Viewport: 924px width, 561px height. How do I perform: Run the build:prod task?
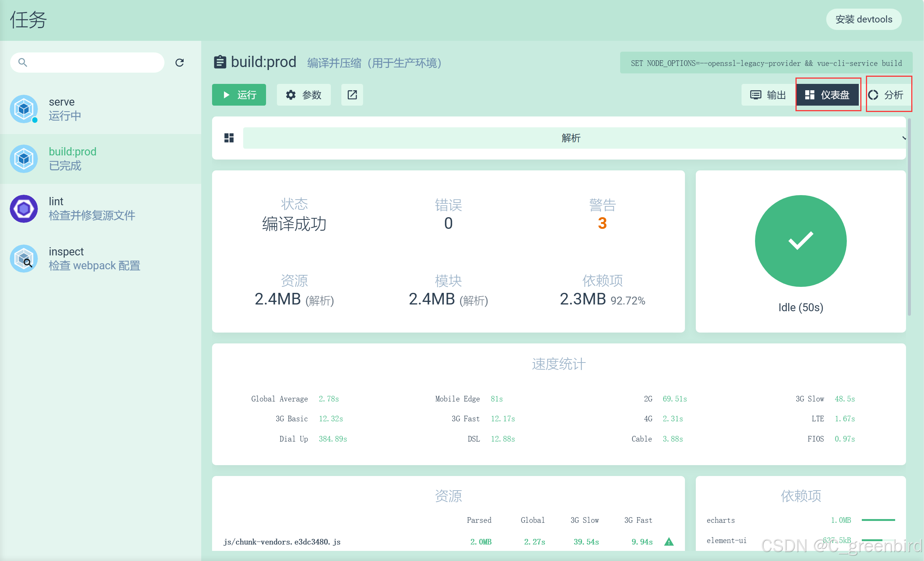point(239,95)
